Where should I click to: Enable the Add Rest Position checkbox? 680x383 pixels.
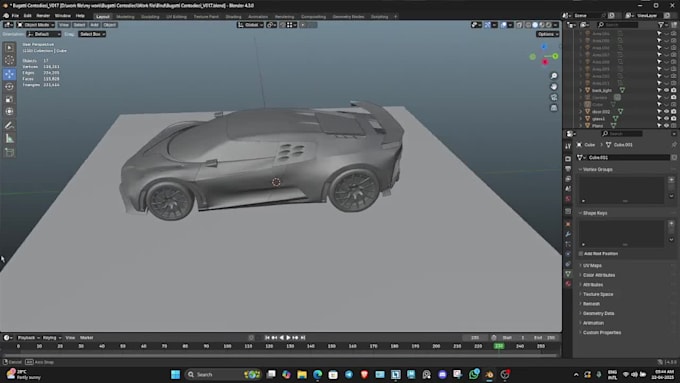pyautogui.click(x=581, y=254)
